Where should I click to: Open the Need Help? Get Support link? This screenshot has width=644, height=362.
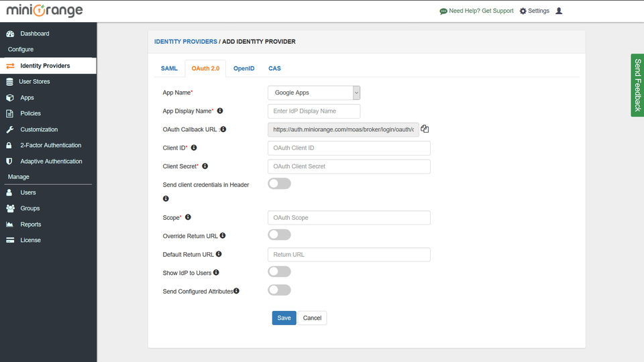[x=476, y=11]
